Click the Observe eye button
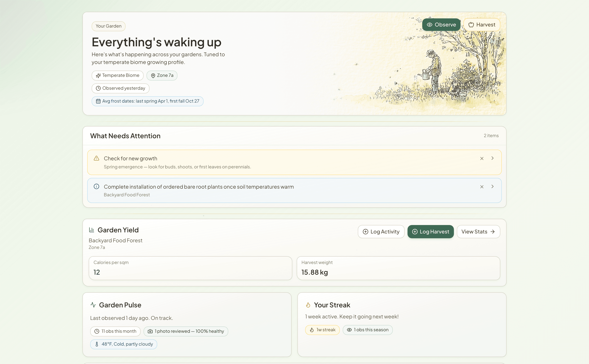This screenshot has width=589, height=364. pos(441,25)
